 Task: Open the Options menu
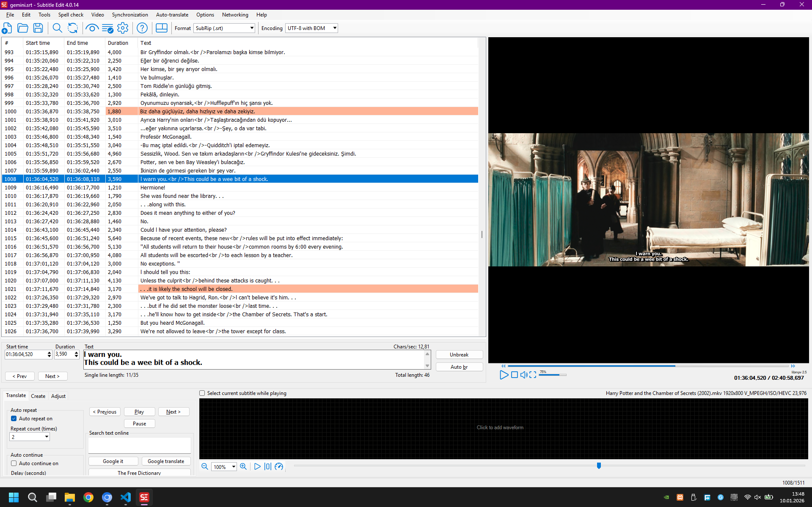coord(205,15)
